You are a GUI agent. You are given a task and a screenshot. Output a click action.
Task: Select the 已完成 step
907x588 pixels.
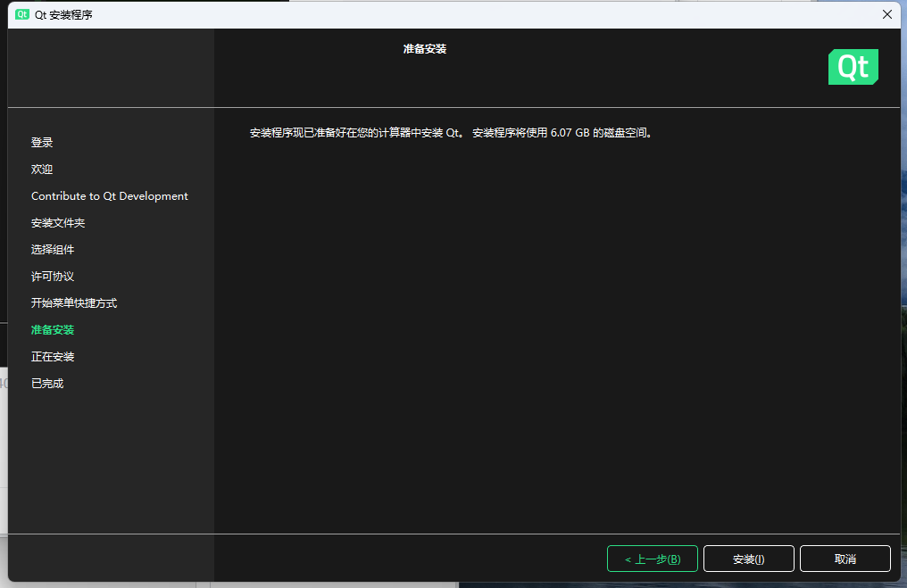pos(46,383)
